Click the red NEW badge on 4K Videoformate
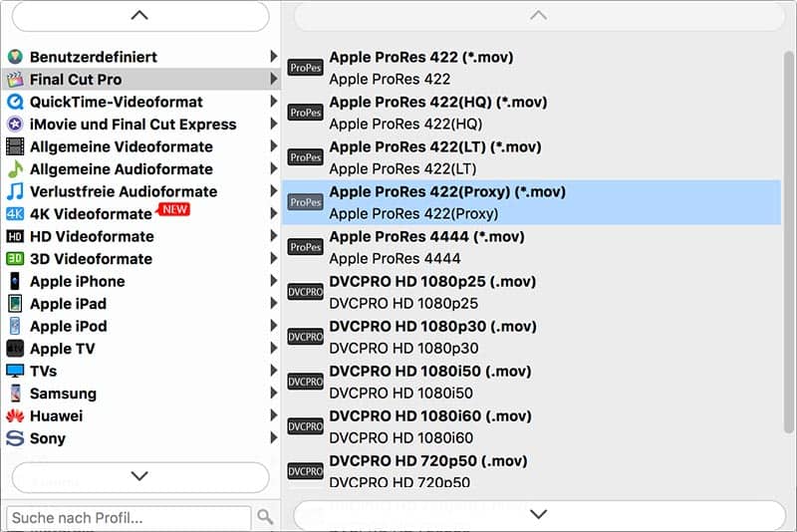Viewport: 797px width, 532px height. point(174,209)
